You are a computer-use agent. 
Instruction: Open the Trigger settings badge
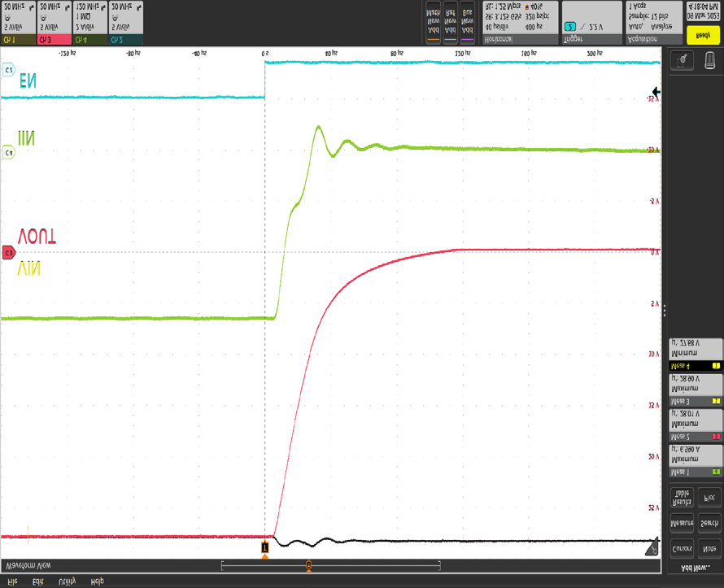[591, 23]
